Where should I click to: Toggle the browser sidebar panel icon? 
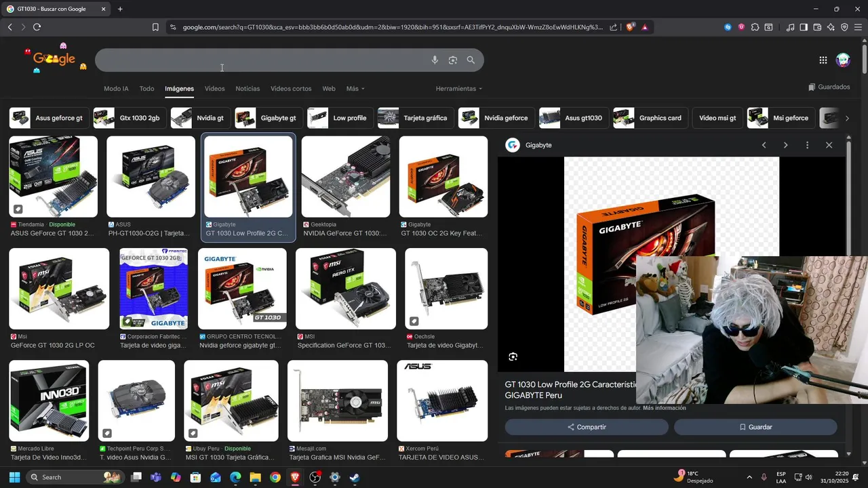(x=804, y=27)
